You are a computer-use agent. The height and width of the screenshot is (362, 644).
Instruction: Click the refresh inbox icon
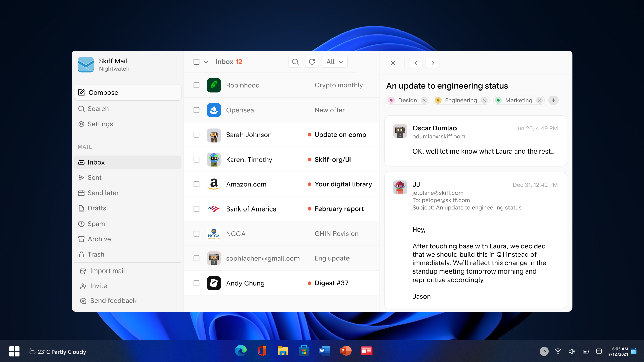pyautogui.click(x=312, y=62)
